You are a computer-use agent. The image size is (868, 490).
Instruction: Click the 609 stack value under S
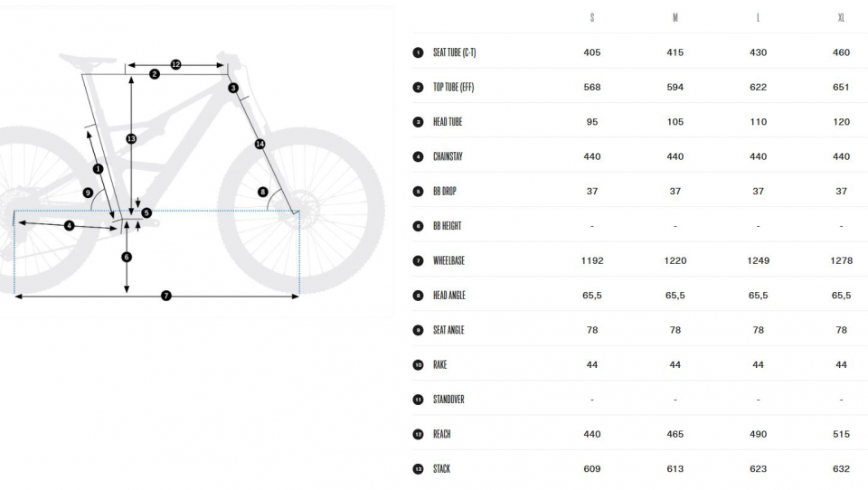pyautogui.click(x=592, y=469)
